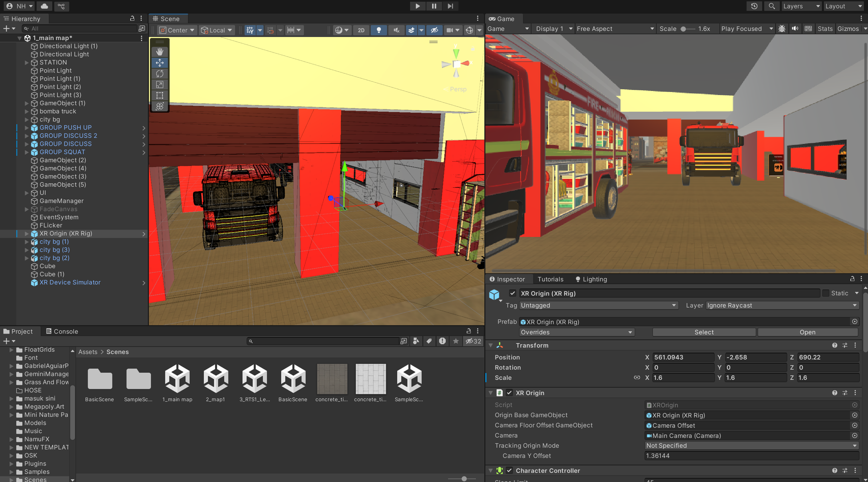Adjust the Game view Scale slider
The height and width of the screenshot is (482, 868).
click(x=683, y=29)
